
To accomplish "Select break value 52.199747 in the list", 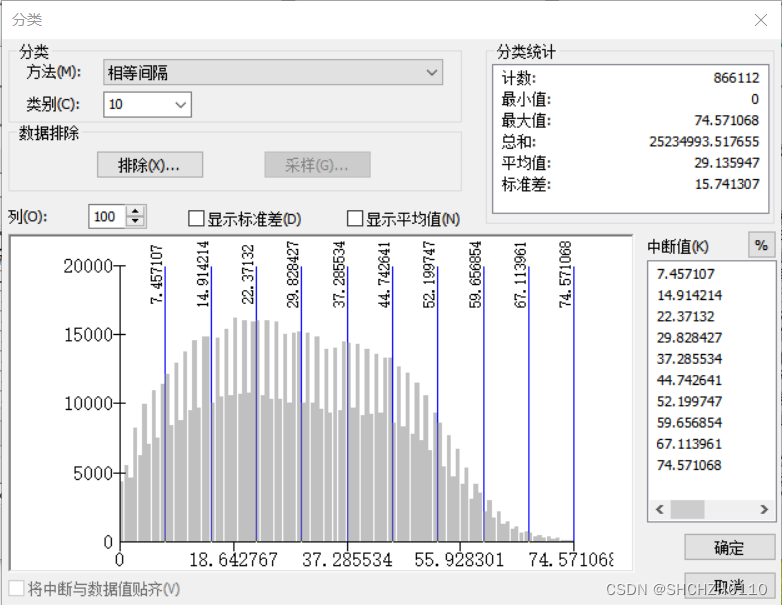I will [689, 402].
